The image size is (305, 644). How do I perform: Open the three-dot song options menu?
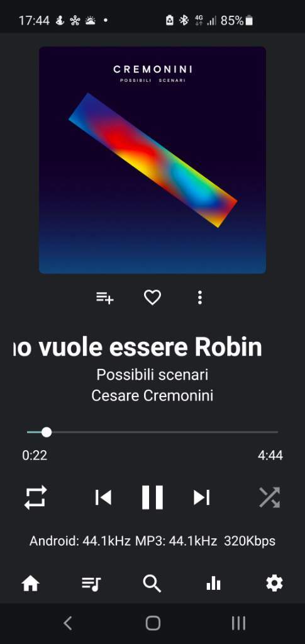pos(199,297)
